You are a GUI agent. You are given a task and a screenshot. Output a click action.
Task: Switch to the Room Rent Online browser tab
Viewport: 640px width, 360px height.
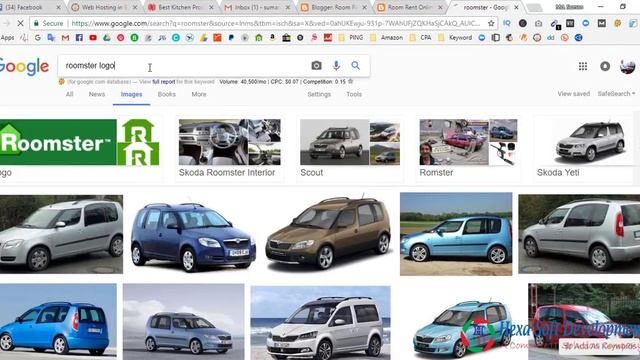[410, 7]
